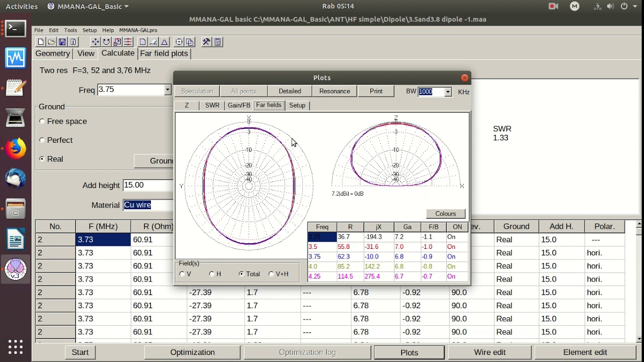Open the Gain/FB tab in Plots
The width and height of the screenshot is (644, 362).
tap(239, 106)
